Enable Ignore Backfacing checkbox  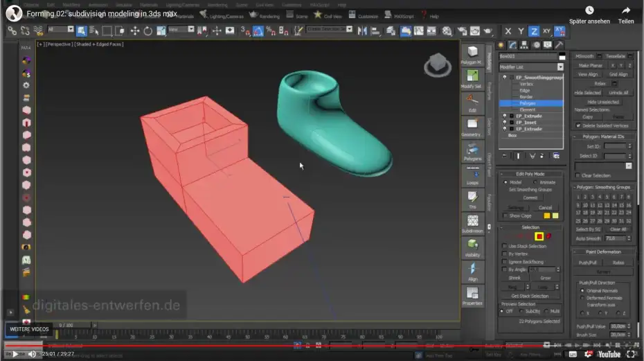505,261
